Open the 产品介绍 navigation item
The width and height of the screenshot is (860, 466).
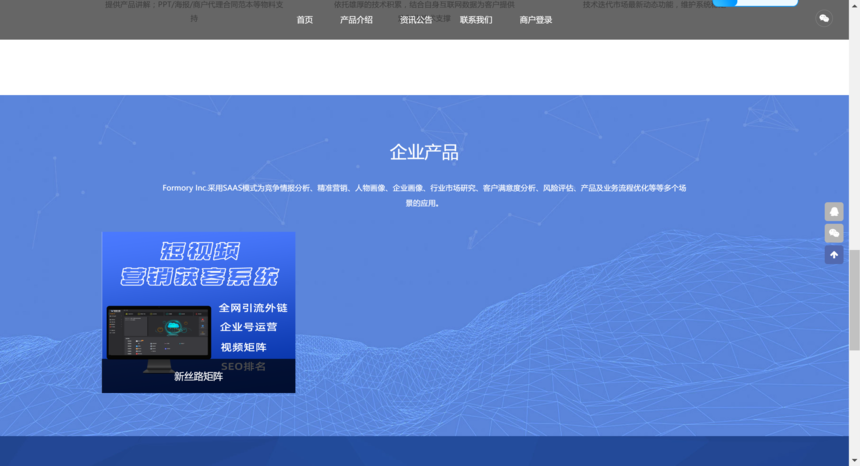coord(356,20)
